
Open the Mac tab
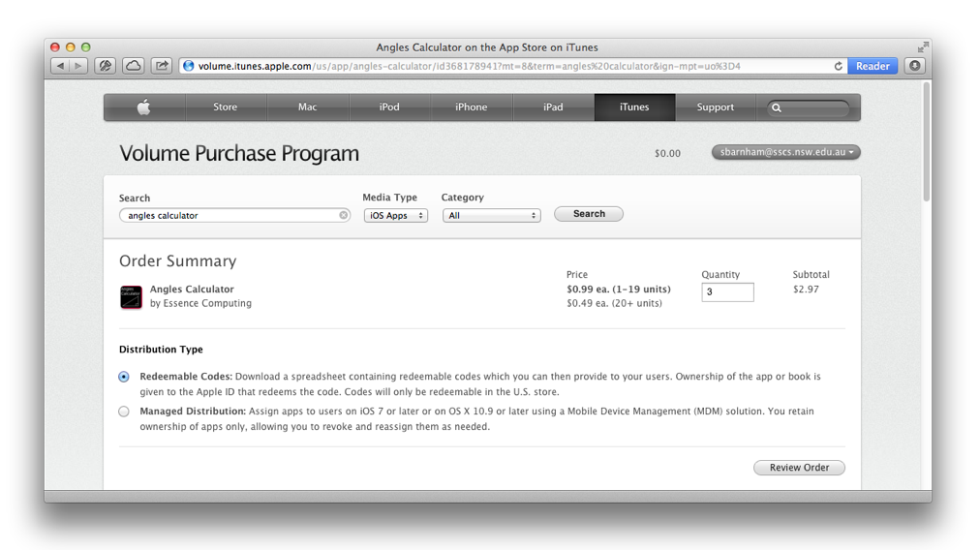tap(308, 107)
